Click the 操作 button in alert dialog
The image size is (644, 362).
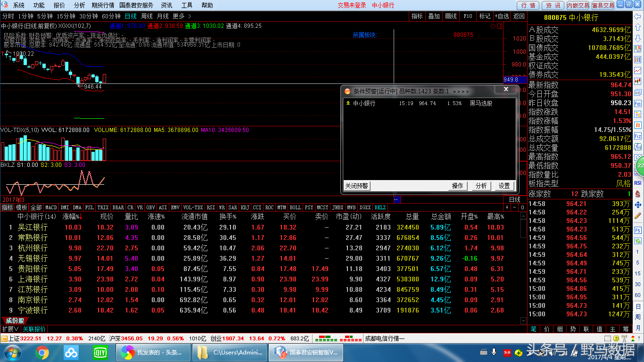pos(457,186)
